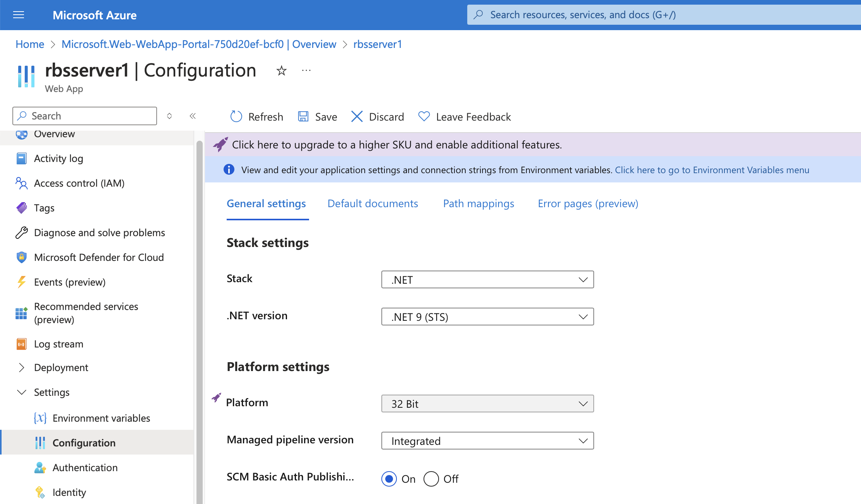Click the Leave Feedback heart icon
The width and height of the screenshot is (861, 504).
click(424, 116)
